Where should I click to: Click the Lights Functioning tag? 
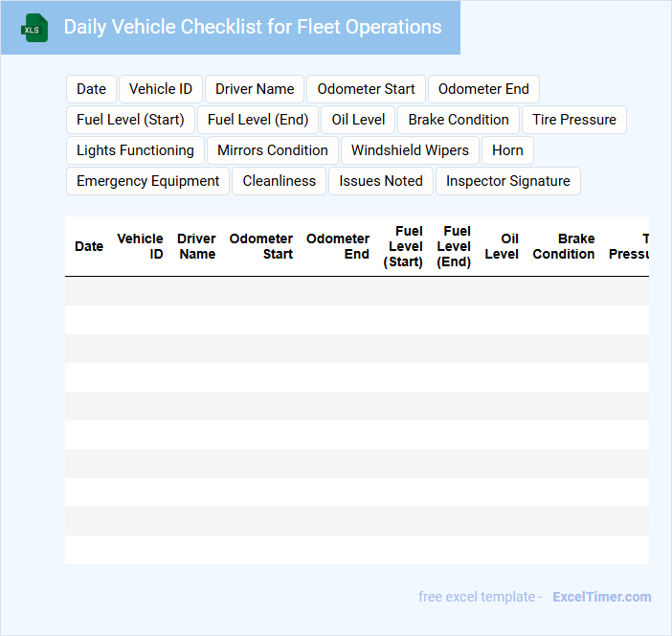[135, 150]
